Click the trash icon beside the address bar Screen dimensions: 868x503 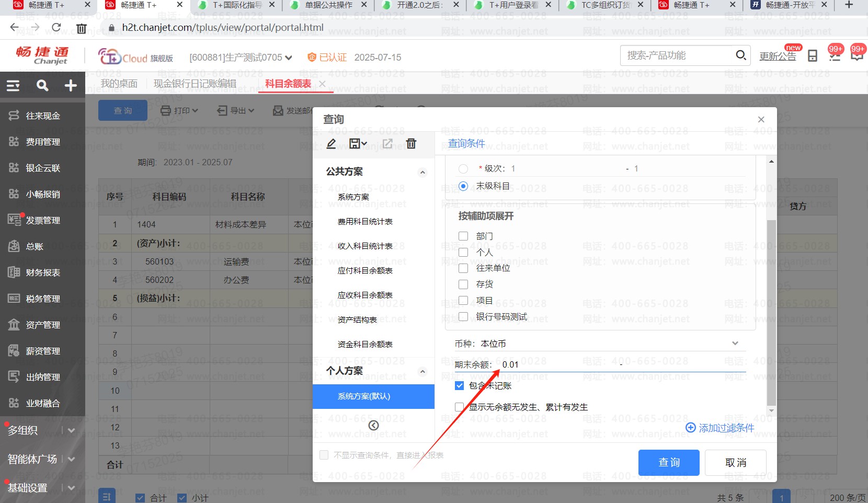pyautogui.click(x=82, y=28)
